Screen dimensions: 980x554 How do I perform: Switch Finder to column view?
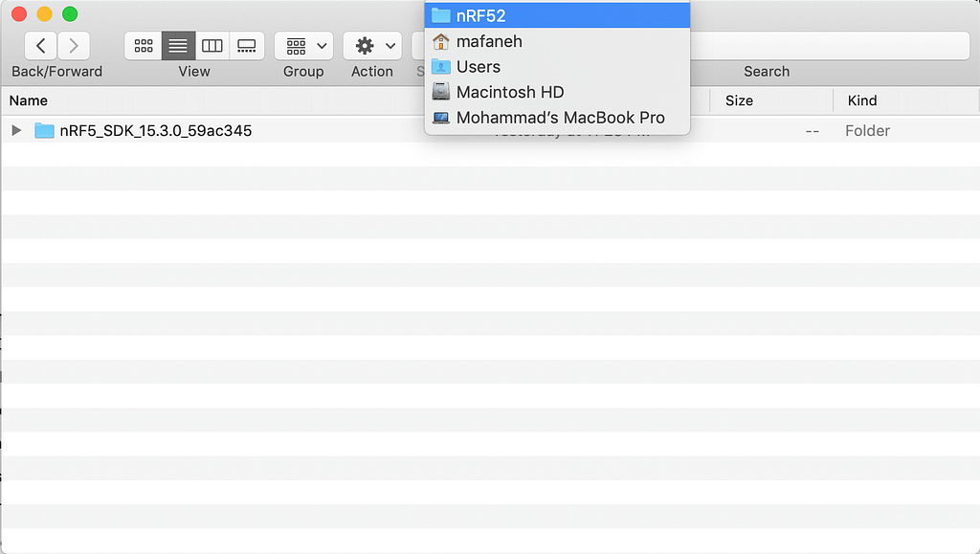(212, 45)
